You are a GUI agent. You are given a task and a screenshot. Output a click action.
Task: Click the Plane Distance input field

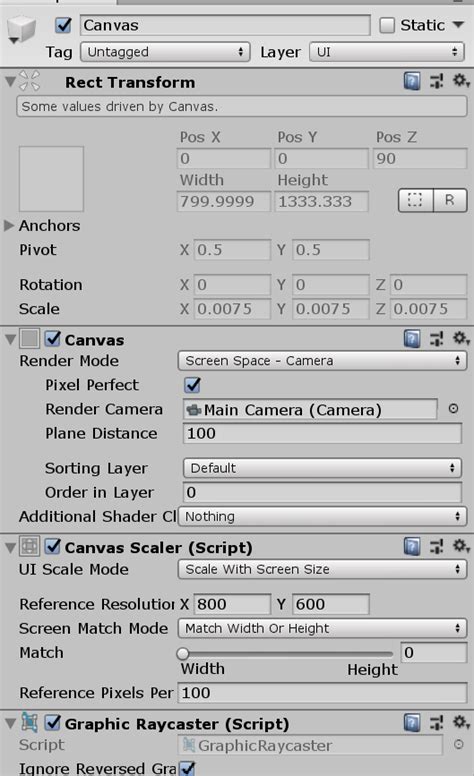click(x=322, y=434)
